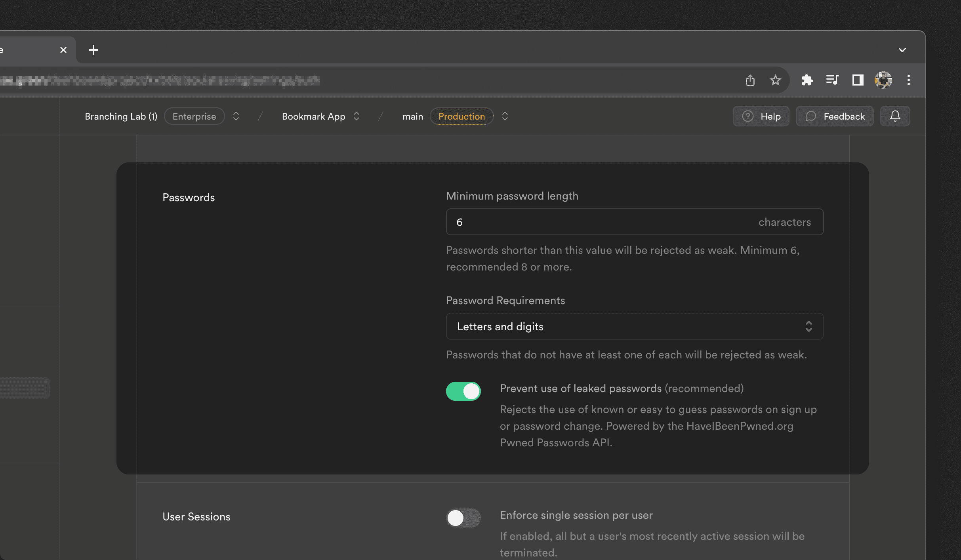Enable Enforce single session per user

click(x=463, y=518)
